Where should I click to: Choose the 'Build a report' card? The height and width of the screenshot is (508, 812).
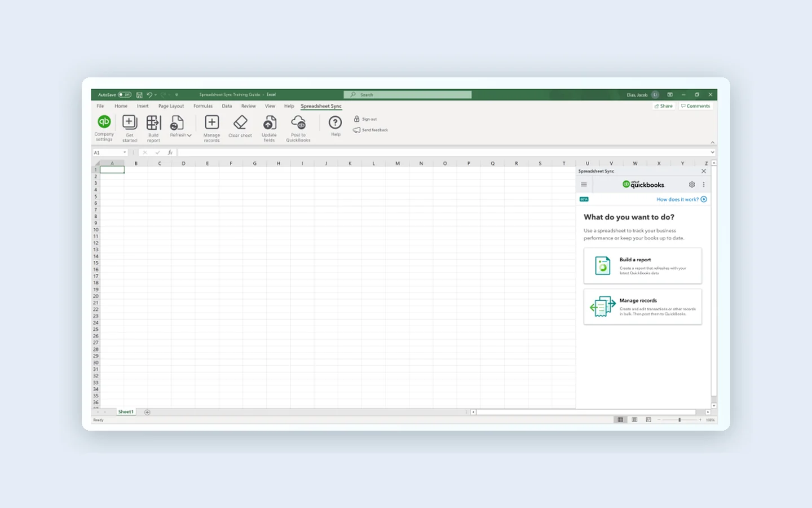[x=643, y=266]
